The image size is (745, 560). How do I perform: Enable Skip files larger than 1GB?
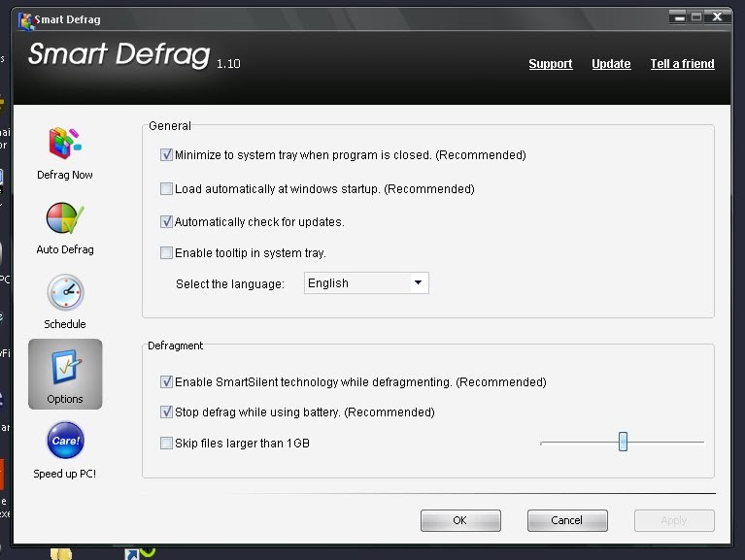166,443
